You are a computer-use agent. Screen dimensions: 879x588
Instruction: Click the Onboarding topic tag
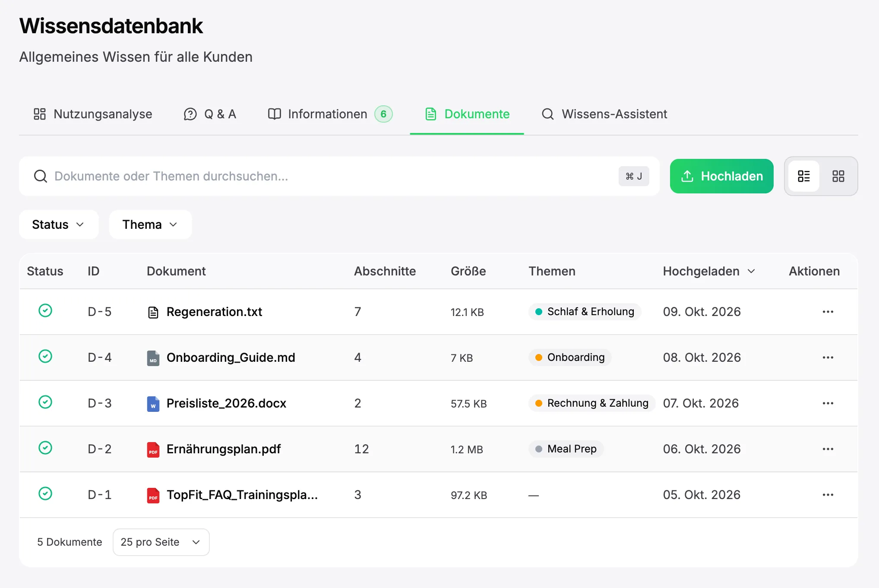pyautogui.click(x=570, y=357)
